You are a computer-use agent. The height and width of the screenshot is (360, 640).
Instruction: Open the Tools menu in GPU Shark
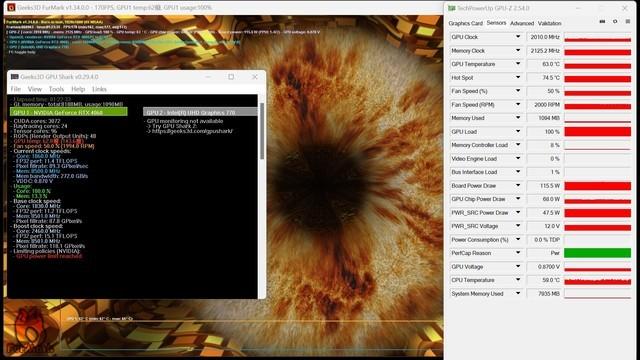pos(56,89)
